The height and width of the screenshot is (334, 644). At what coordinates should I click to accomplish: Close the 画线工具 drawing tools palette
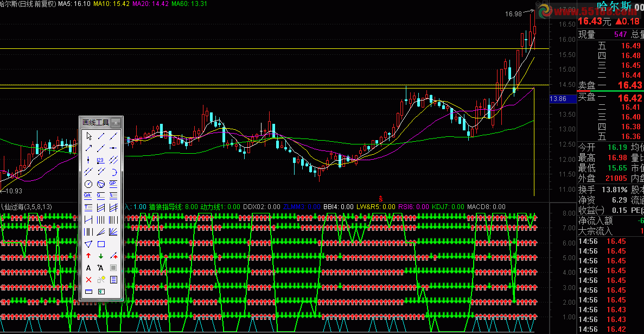click(x=116, y=123)
